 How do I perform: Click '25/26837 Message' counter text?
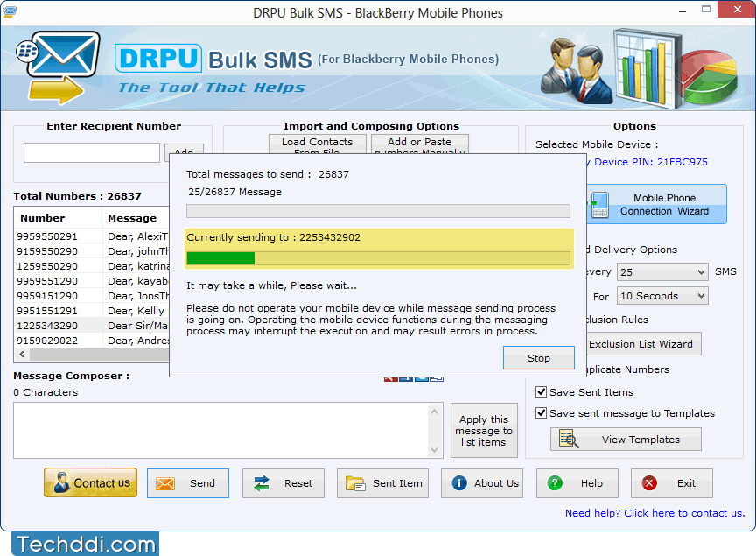point(234,192)
